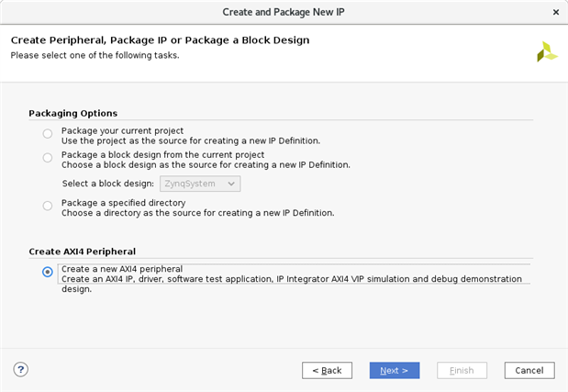Select Create a new AXI4 peripheral radio

[x=48, y=272]
